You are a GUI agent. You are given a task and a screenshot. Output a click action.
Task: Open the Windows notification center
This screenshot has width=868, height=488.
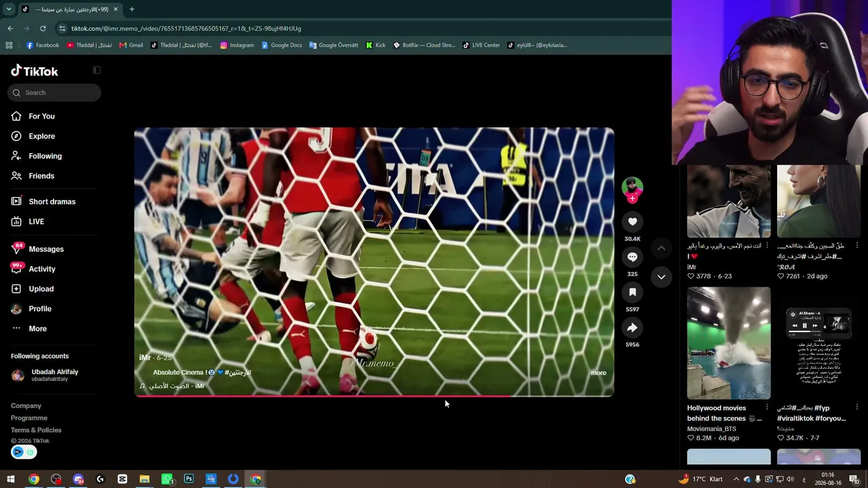pyautogui.click(x=854, y=479)
